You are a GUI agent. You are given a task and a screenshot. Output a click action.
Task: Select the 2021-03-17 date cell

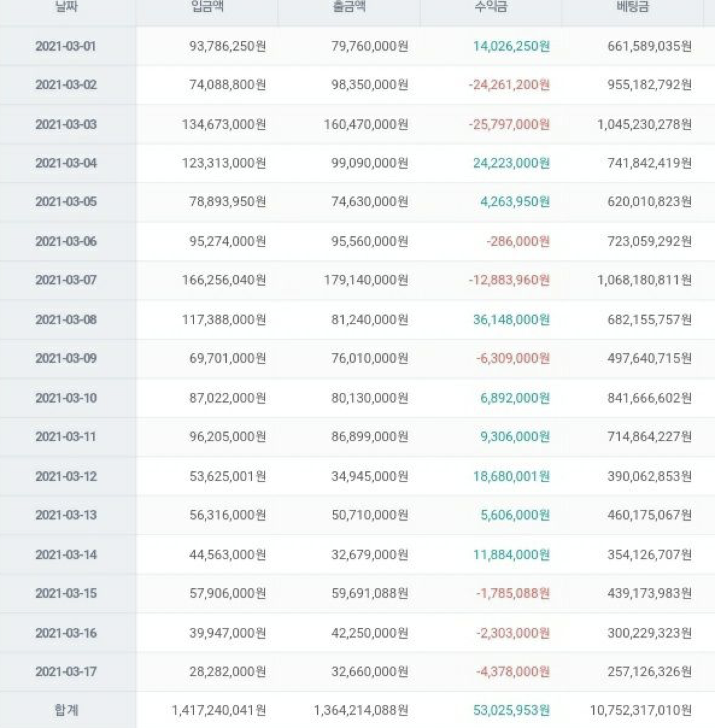pos(66,671)
